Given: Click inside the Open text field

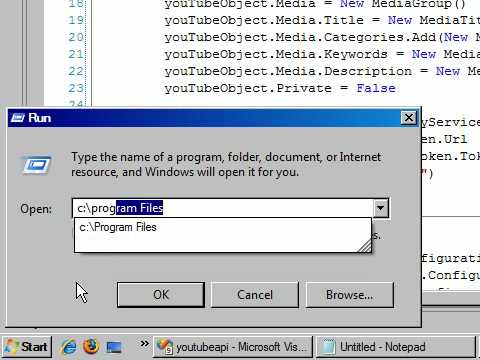Looking at the screenshot, I should click(x=222, y=208).
